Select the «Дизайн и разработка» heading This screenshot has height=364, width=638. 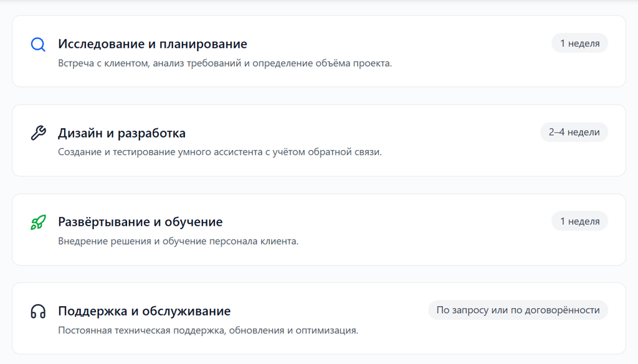(x=121, y=133)
